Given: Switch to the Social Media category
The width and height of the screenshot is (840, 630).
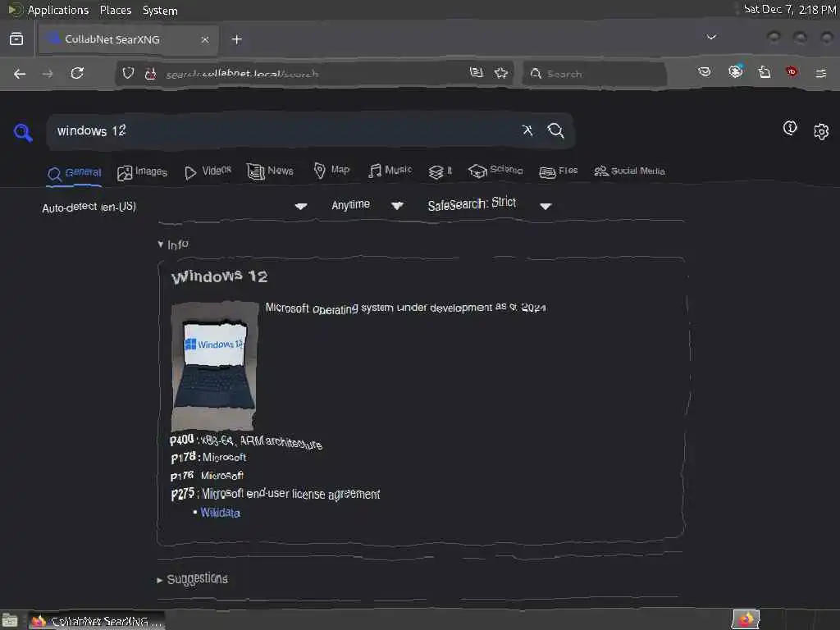Looking at the screenshot, I should [629, 171].
